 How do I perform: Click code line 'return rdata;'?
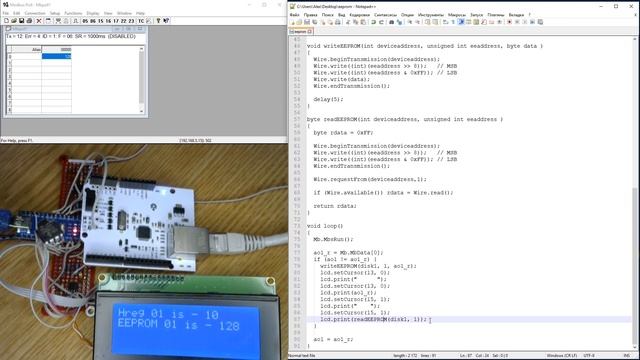click(335, 206)
